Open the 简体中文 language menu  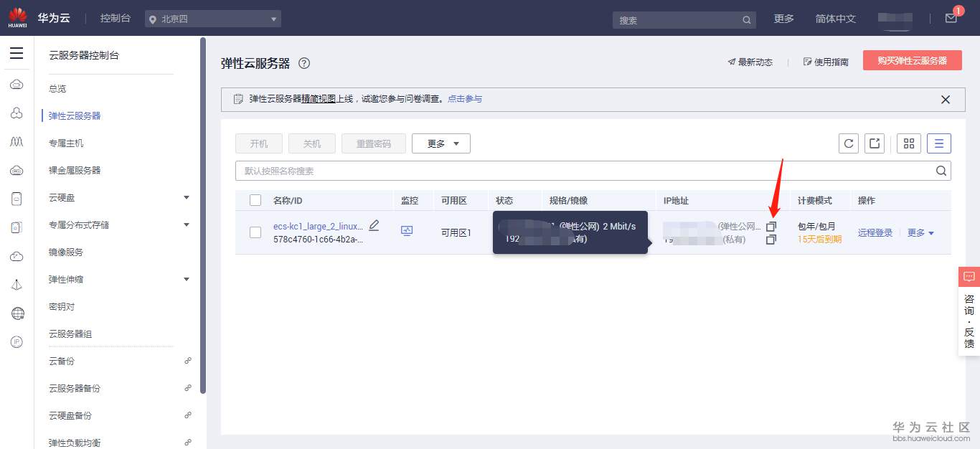[835, 19]
